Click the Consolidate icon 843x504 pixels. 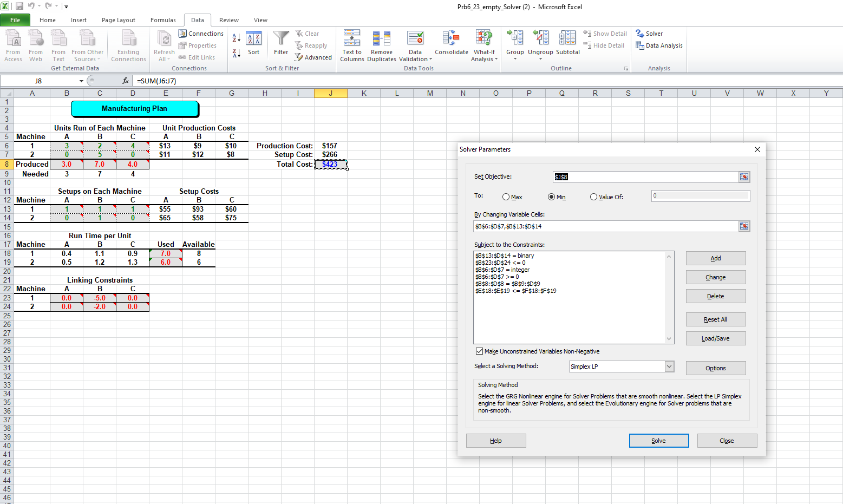pos(451,39)
